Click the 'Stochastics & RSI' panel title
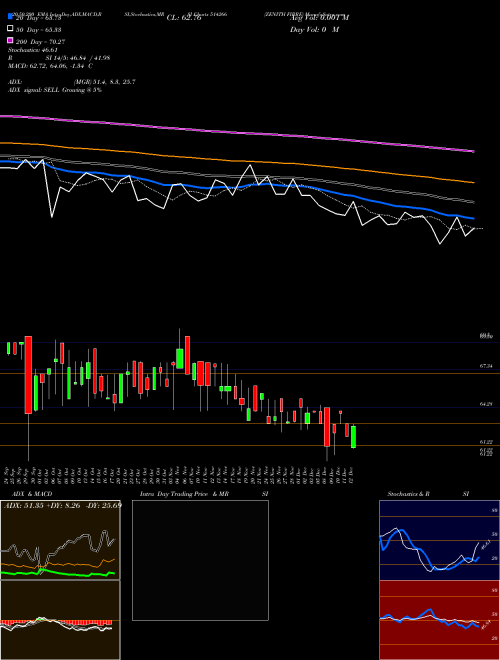The width and height of the screenshot is (500, 660). pos(428,494)
